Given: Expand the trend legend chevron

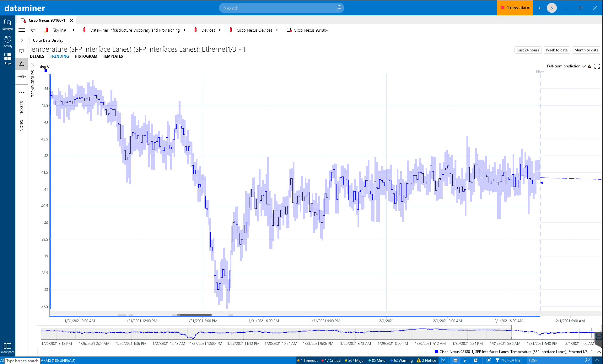Looking at the screenshot, I should click(599, 352).
